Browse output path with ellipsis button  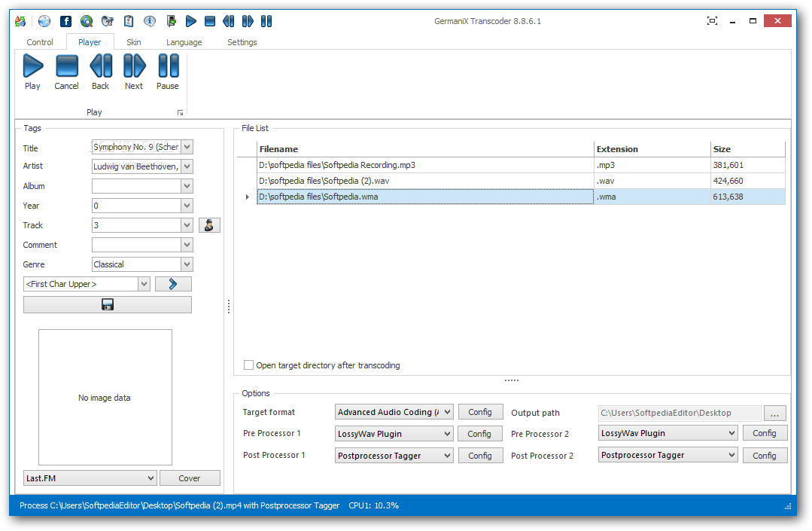(x=774, y=413)
